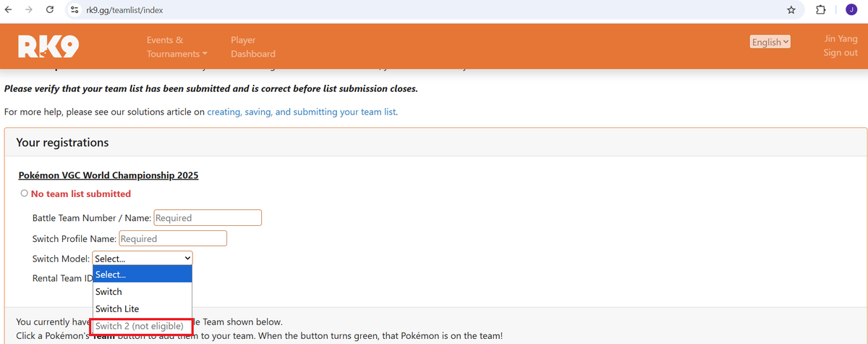Reload the page with the refresh icon
Screen dimensions: 868x344
click(x=50, y=10)
